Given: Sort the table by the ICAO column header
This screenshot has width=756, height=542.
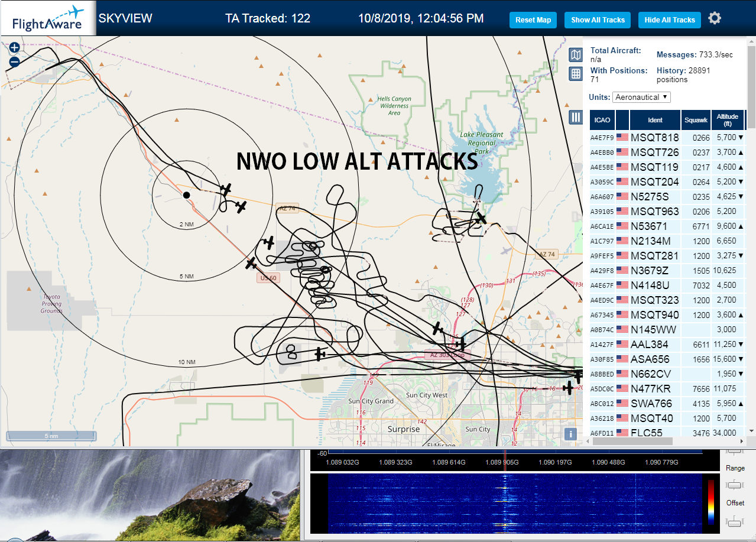Looking at the screenshot, I should coord(602,120).
